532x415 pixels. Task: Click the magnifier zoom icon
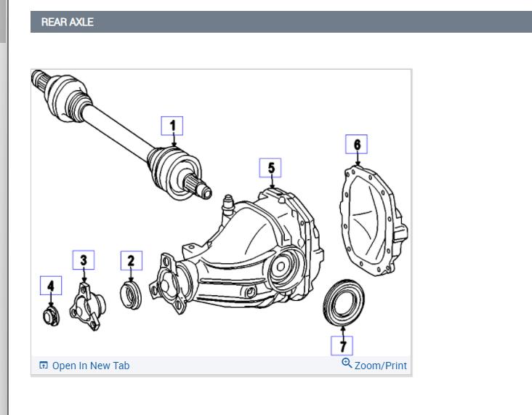point(347,363)
